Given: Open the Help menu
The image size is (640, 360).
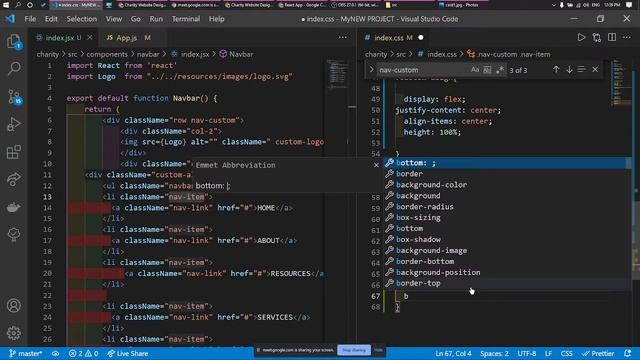Looking at the screenshot, I should point(216,19).
